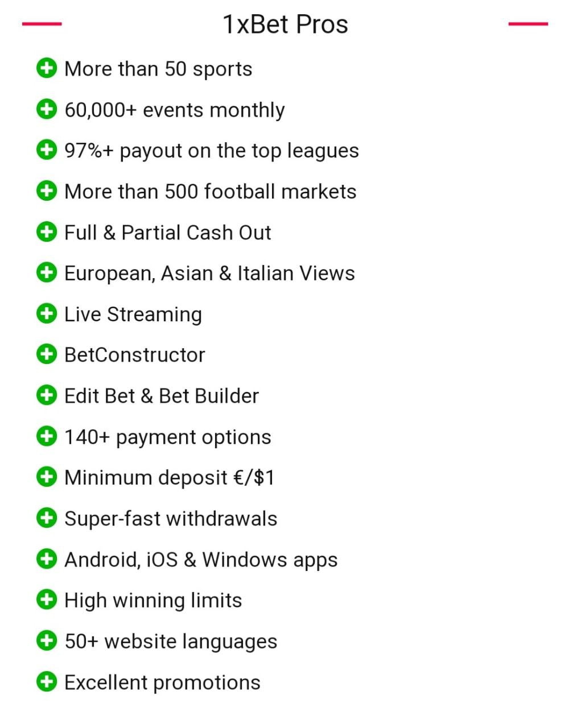Viewport: 569px width, 728px height.
Task: Click the plus icon beside More than 50 sports
Action: [46, 68]
